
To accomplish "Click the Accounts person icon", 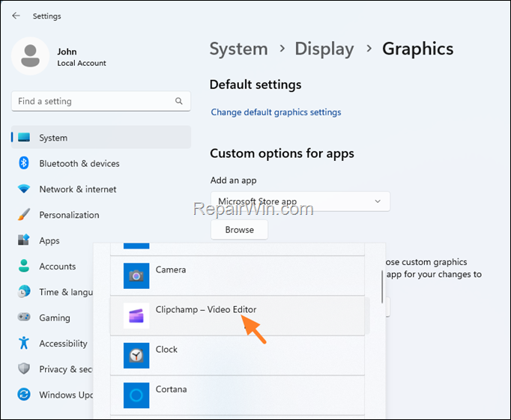I will [24, 266].
